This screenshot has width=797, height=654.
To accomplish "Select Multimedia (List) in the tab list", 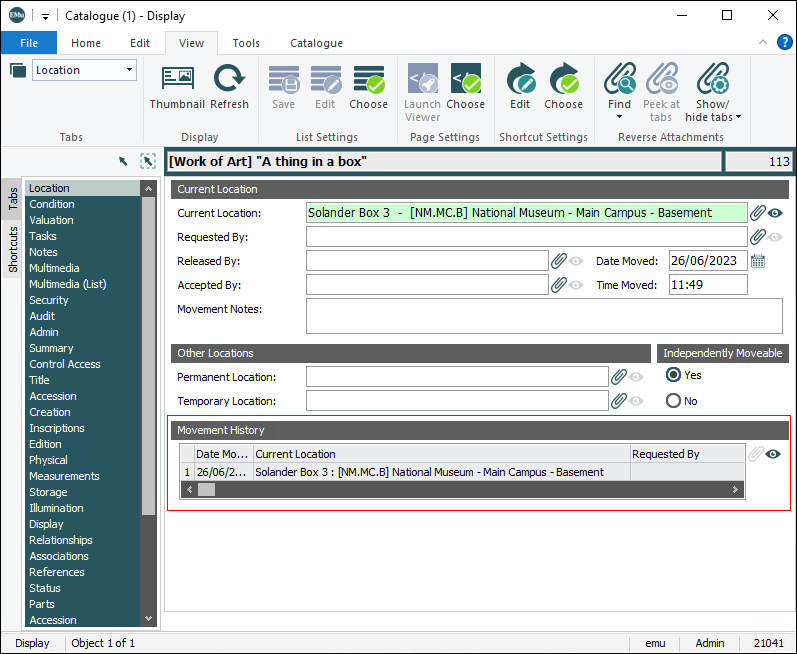I will coord(67,284).
